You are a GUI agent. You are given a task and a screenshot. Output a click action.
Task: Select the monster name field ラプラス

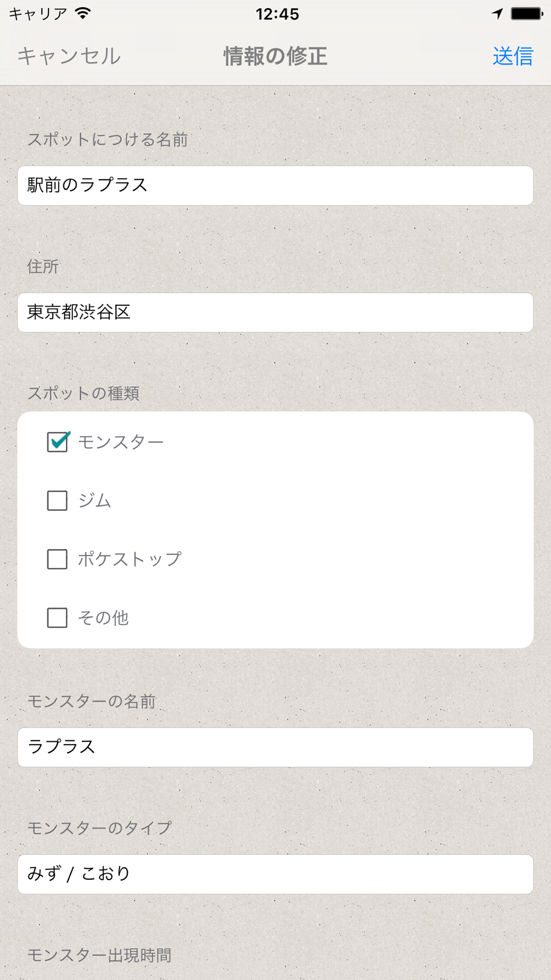[275, 747]
